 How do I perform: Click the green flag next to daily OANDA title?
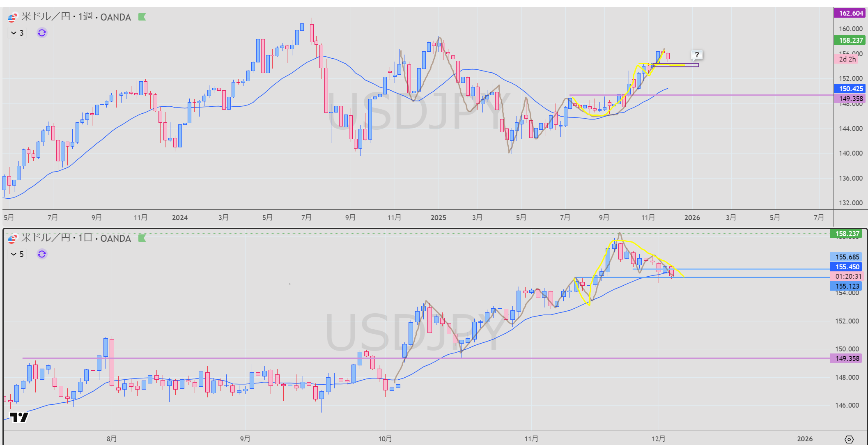142,238
